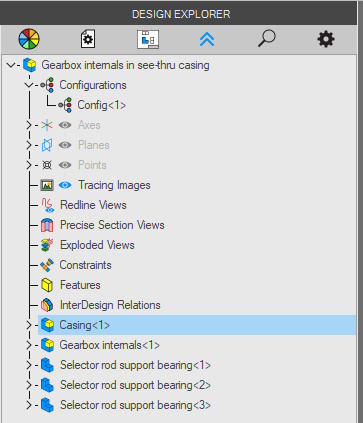Image resolution: width=363 pixels, height=423 pixels.
Task: Select the layout view toolbar icon
Action: click(x=148, y=39)
